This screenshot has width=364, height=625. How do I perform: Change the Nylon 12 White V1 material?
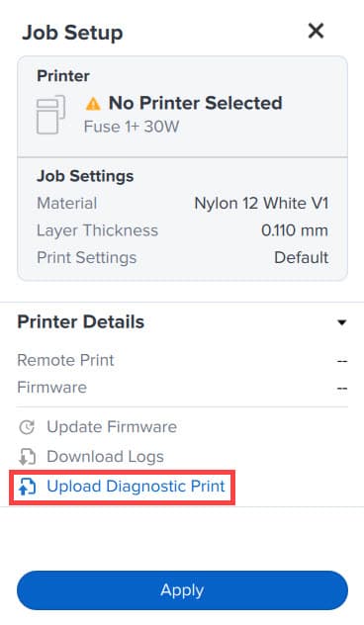[261, 204]
